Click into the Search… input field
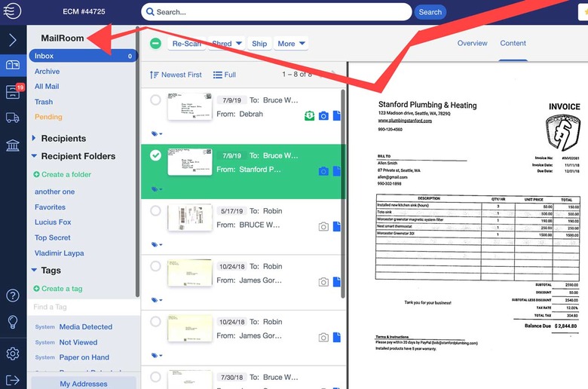 pyautogui.click(x=277, y=12)
